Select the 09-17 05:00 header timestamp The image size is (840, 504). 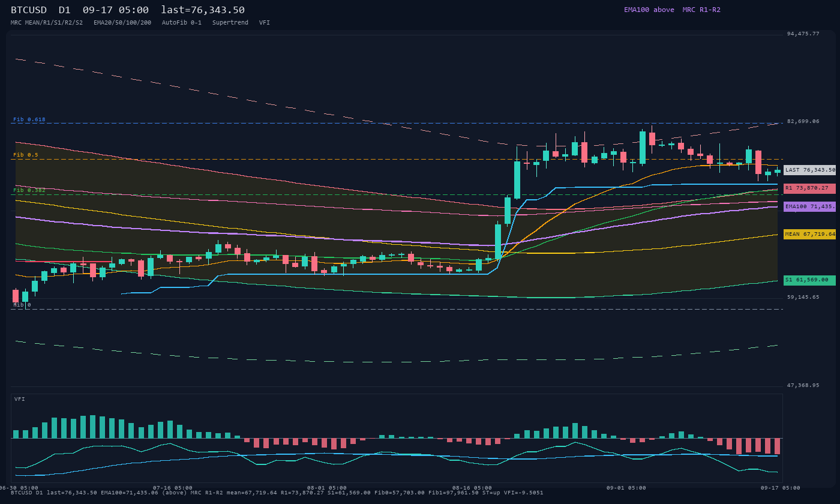click(x=116, y=10)
